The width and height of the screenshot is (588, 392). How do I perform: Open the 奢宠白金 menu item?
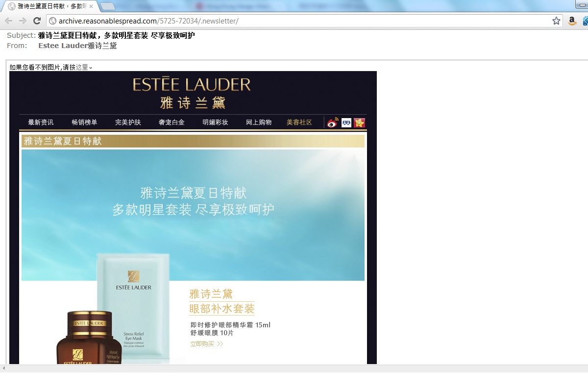tap(171, 122)
